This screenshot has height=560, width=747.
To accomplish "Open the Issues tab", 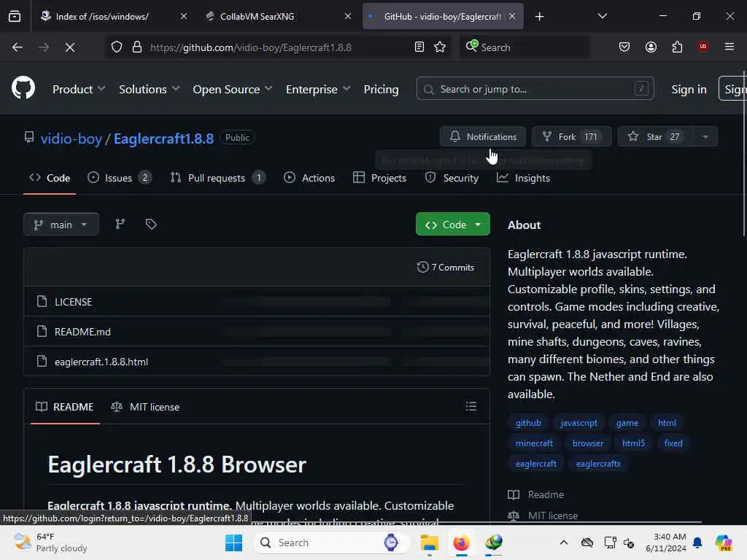I will point(120,178).
